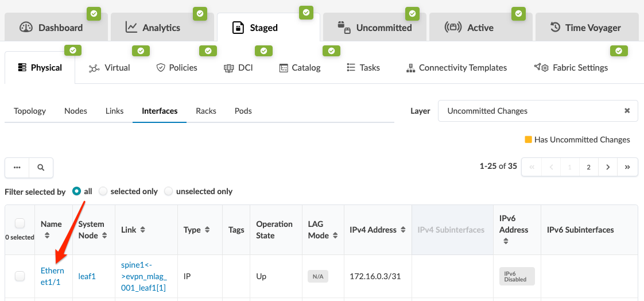Screen dimensions: 644x301
Task: Sort by IPv6 Address column arrows
Action: pos(506,241)
